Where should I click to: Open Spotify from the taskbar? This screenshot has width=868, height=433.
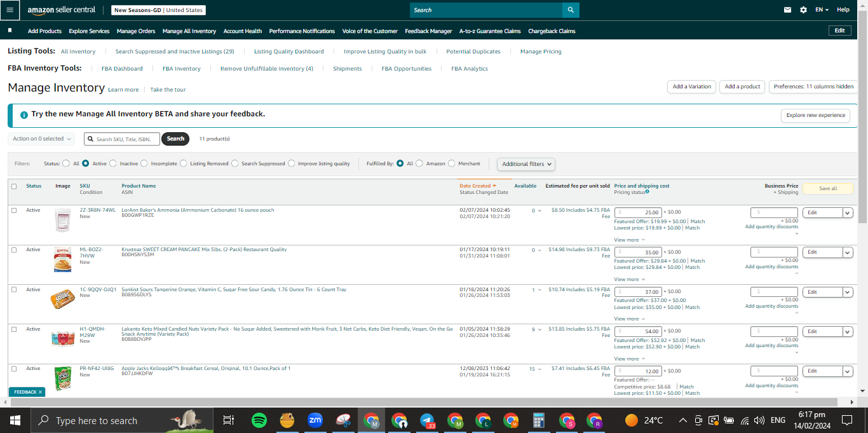click(x=259, y=420)
